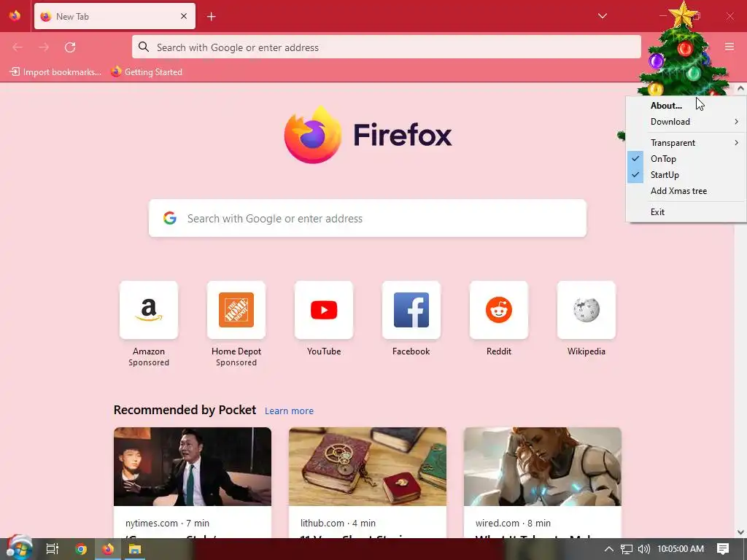747x560 pixels.
Task: Open the Wikipedia shortcut tile
Action: [x=587, y=310]
